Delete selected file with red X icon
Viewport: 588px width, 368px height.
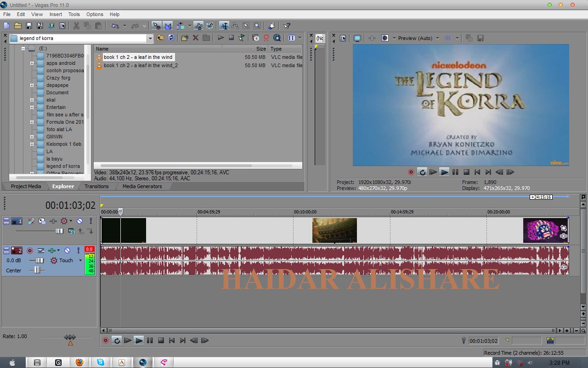[195, 38]
